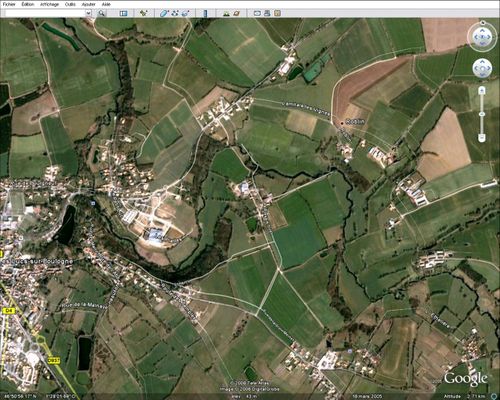The width and height of the screenshot is (500, 400).
Task: Click the Email envelope icon
Action: (x=257, y=13)
